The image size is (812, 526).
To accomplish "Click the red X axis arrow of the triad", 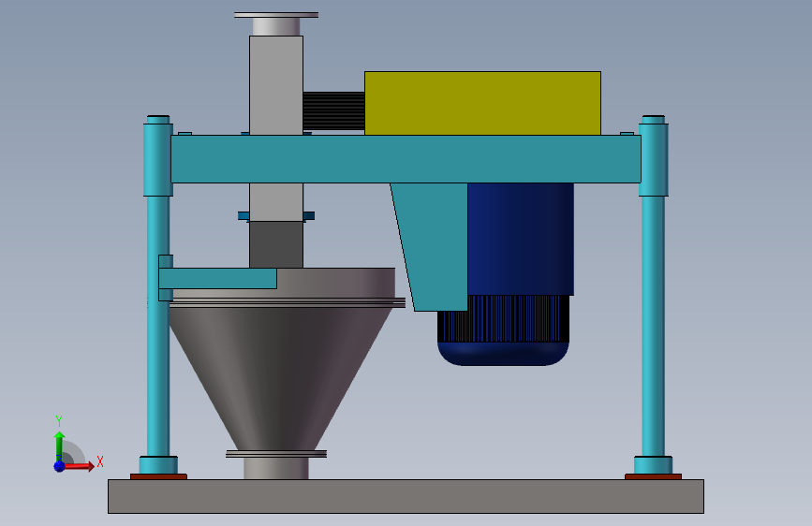I will click(x=79, y=466).
